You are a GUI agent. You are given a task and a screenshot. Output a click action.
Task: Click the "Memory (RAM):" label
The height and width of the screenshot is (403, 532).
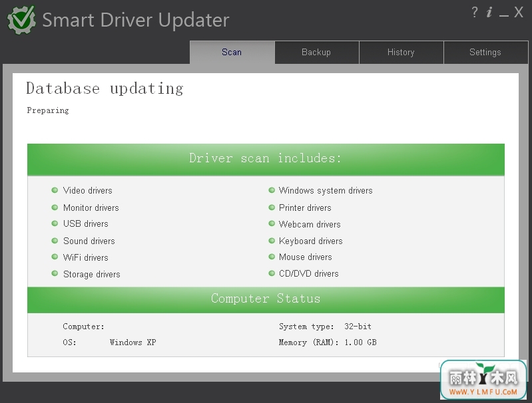coord(309,342)
